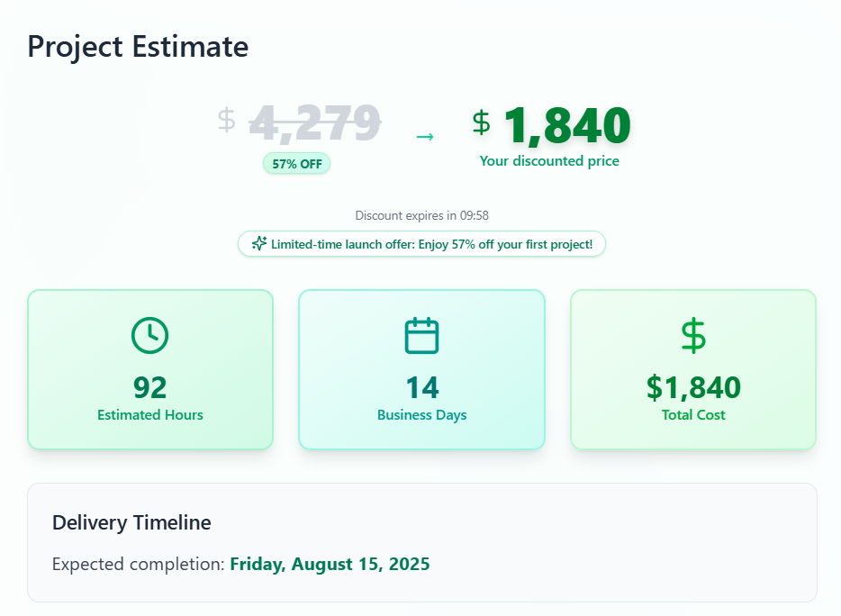Click the dollar sign icon above Total Cost
The width and height of the screenshot is (841, 616).
693,335
